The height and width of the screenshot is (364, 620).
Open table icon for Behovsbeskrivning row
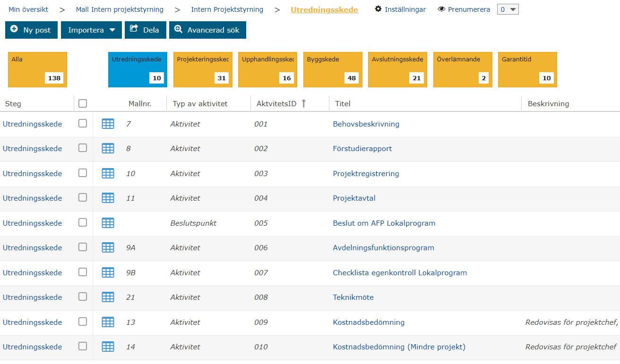(108, 124)
